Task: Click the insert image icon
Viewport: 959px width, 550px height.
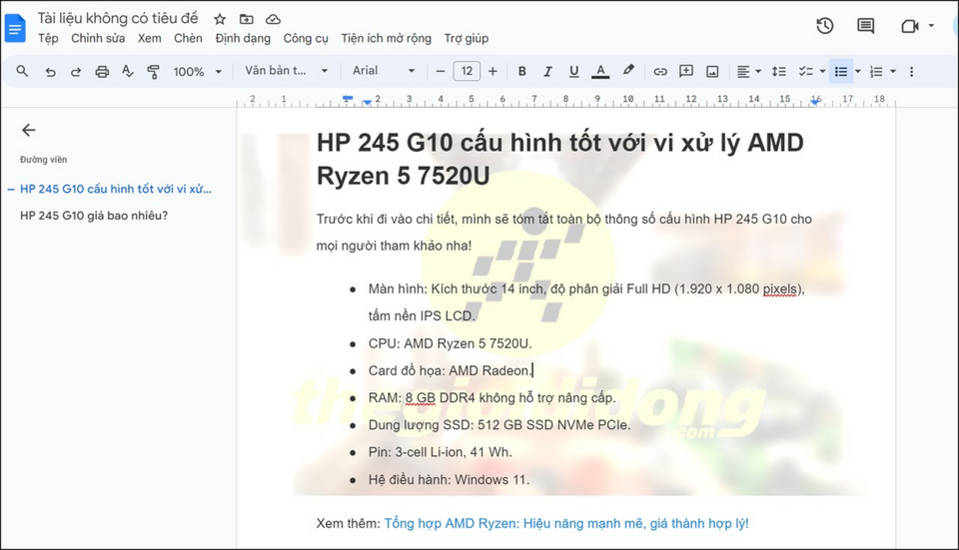Action: 712,72
